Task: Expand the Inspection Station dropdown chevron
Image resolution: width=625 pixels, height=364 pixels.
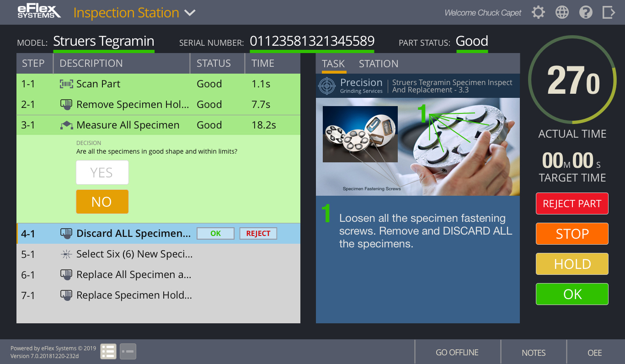Action: tap(190, 13)
